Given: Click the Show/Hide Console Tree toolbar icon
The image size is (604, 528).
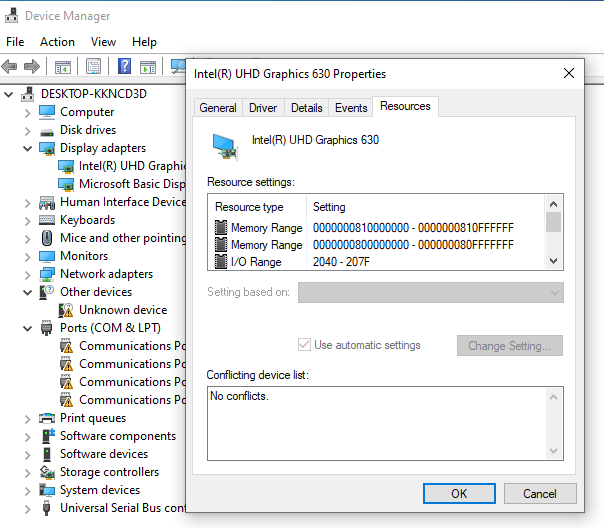Looking at the screenshot, I should (63, 67).
